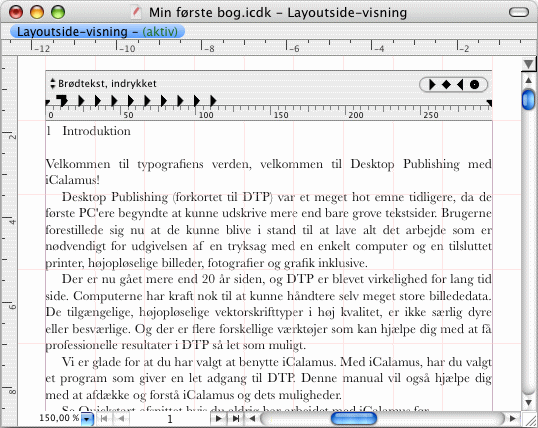Open the Brødtekst, indrykket style popup
Image resolution: width=538 pixels, height=428 pixels.
pyautogui.click(x=107, y=83)
